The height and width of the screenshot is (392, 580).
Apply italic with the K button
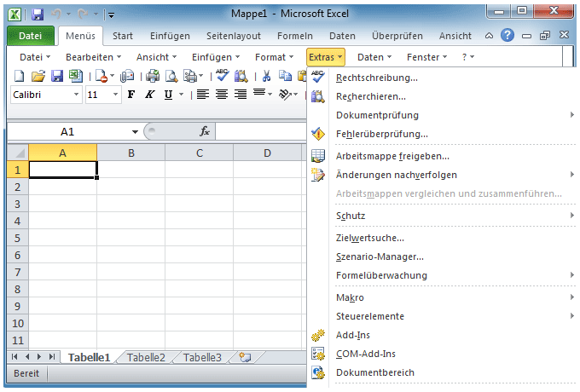149,95
